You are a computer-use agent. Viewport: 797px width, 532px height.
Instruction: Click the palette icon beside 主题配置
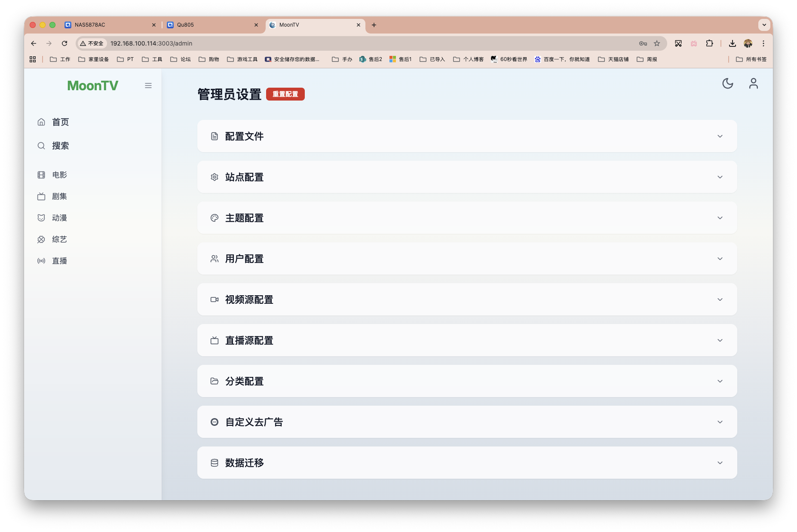tap(215, 218)
